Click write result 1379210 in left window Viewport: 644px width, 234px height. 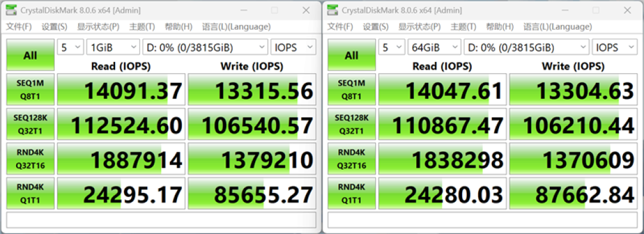(x=252, y=159)
